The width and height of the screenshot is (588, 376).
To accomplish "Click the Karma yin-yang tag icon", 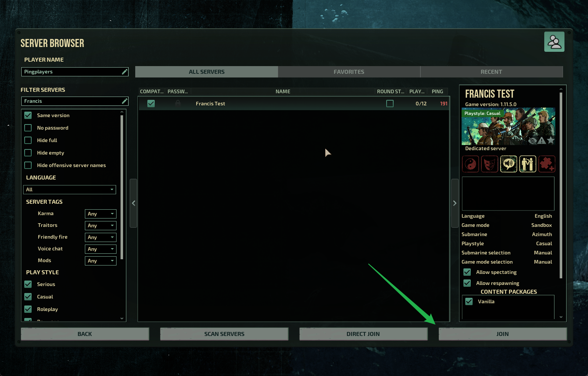I will [470, 164].
